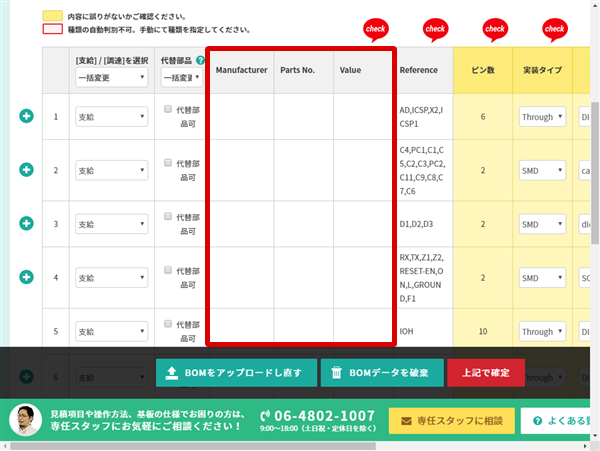Click the yellow legend color swatch
The width and height of the screenshot is (600, 451).
click(53, 16)
